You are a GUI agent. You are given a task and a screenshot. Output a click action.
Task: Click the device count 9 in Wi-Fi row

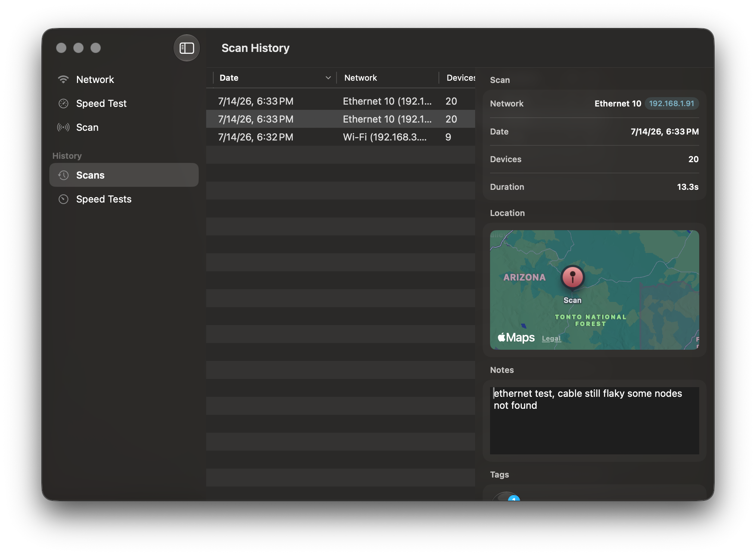pyautogui.click(x=448, y=137)
